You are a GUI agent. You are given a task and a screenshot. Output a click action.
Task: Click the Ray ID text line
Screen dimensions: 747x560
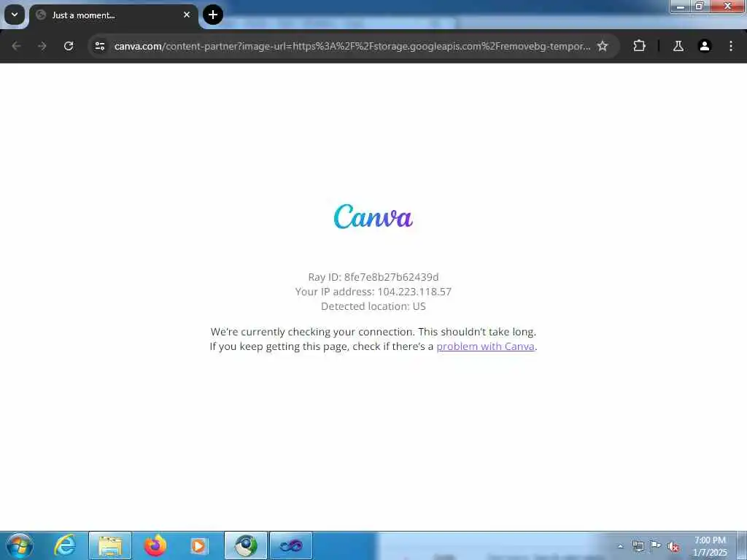(x=373, y=277)
